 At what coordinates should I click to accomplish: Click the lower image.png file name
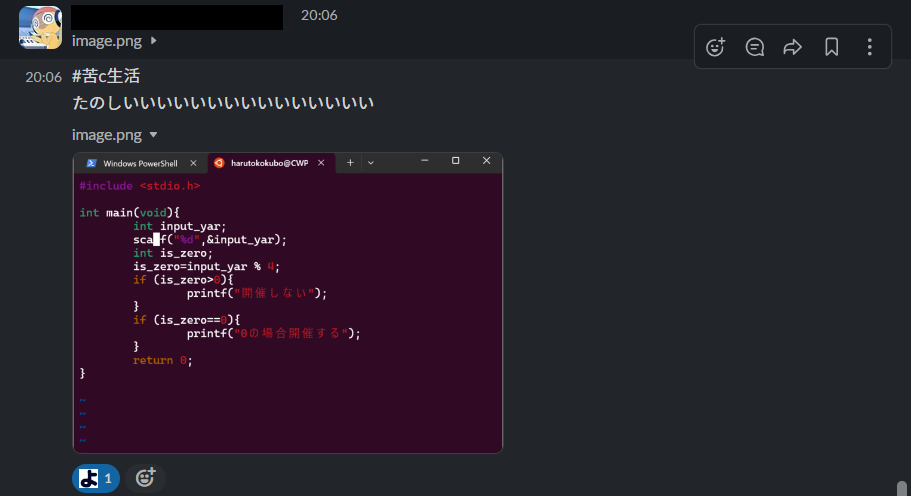click(x=107, y=135)
